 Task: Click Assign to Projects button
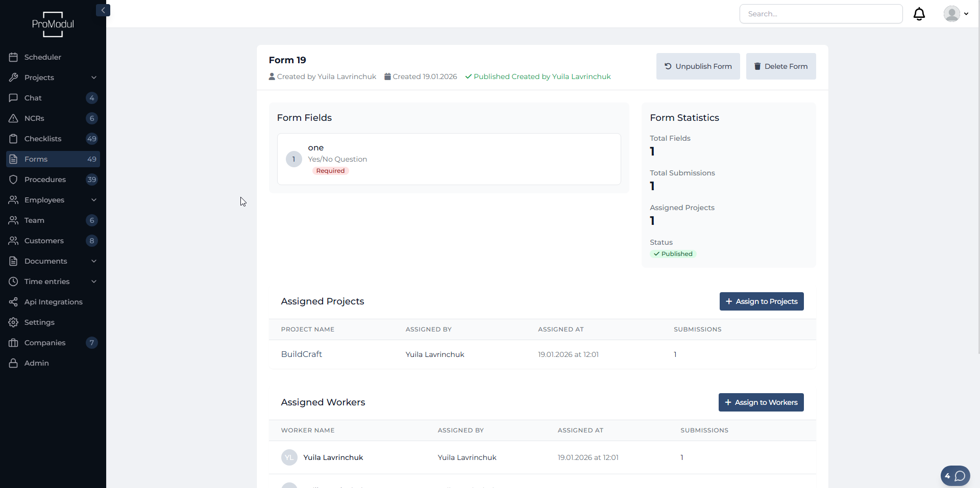(x=761, y=301)
